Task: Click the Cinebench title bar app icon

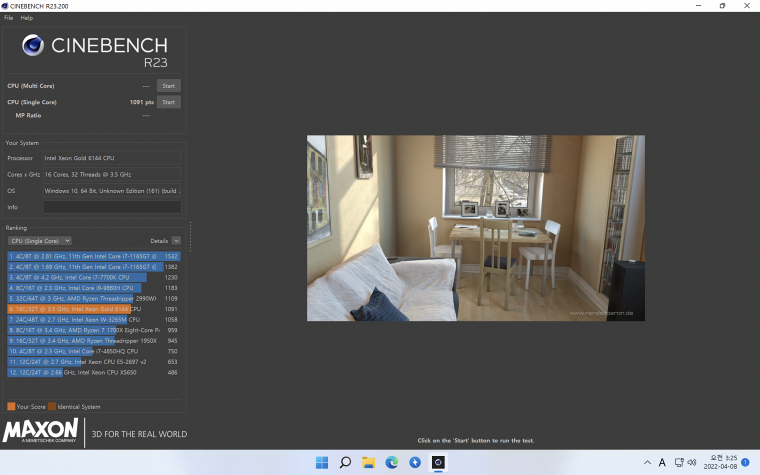Action: tap(5, 6)
